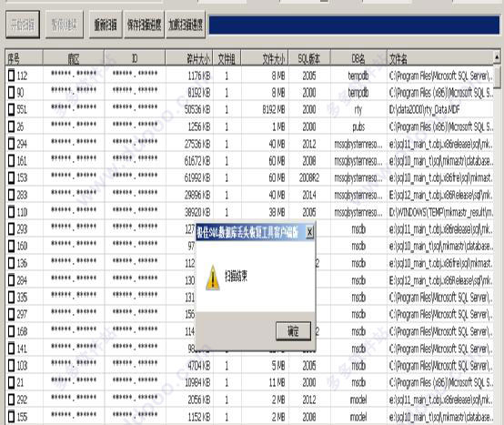
Task: Sort by the 文件名 column header
Action: [440, 58]
